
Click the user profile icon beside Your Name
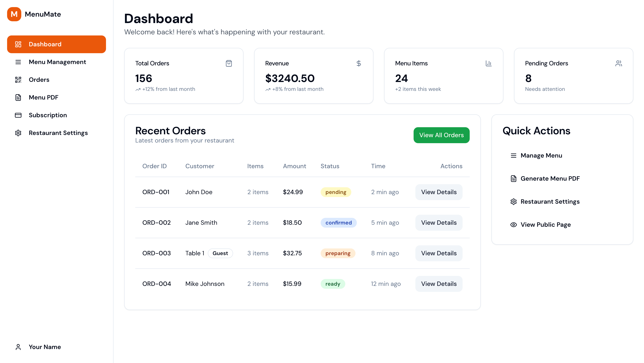click(18, 347)
